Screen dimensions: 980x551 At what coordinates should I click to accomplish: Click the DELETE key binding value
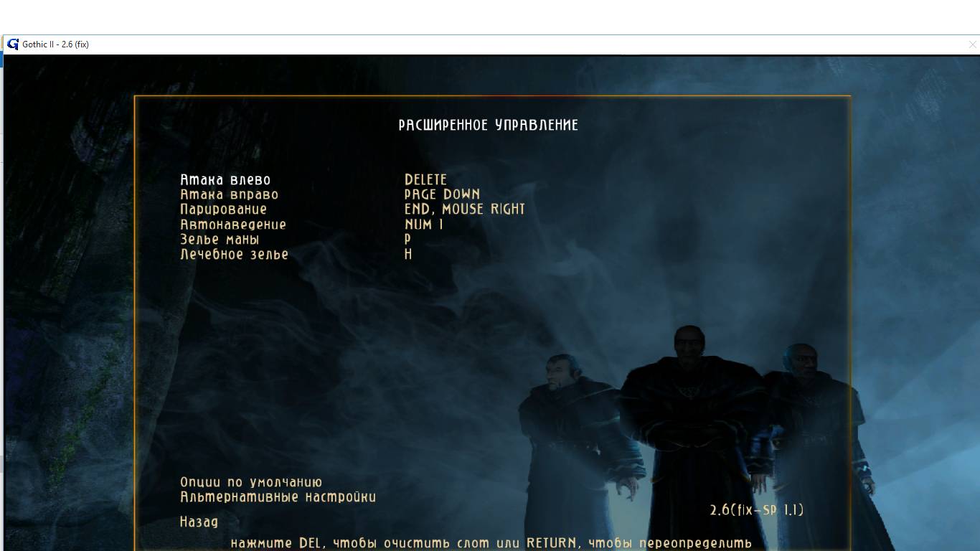click(x=425, y=179)
